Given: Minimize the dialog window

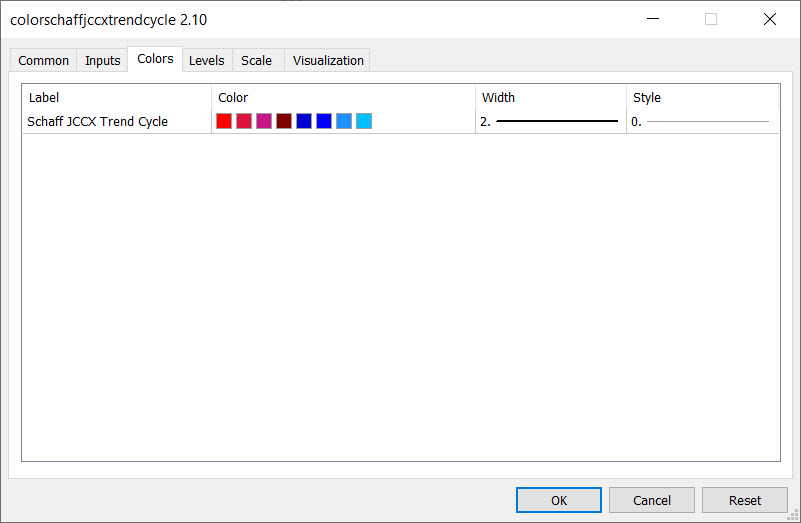Looking at the screenshot, I should click(x=653, y=19).
